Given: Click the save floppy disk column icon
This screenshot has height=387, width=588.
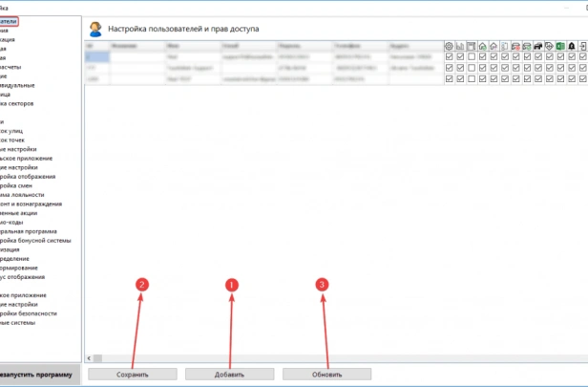Looking at the screenshot, I should coord(473,45).
